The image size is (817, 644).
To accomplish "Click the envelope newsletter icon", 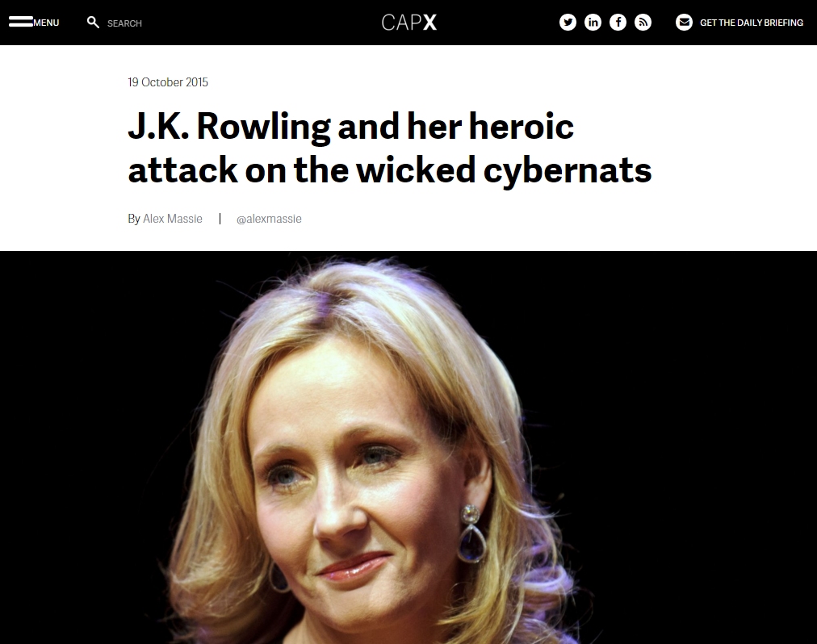I will point(684,22).
